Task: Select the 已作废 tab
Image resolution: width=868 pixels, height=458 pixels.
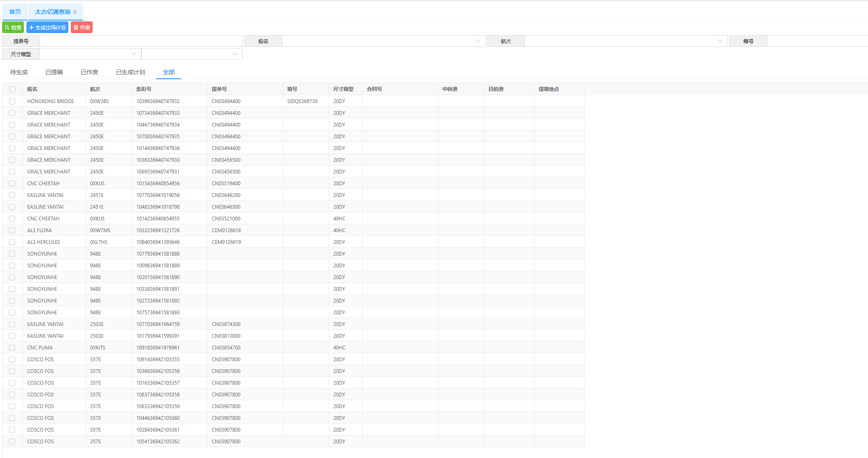Action: [x=89, y=72]
